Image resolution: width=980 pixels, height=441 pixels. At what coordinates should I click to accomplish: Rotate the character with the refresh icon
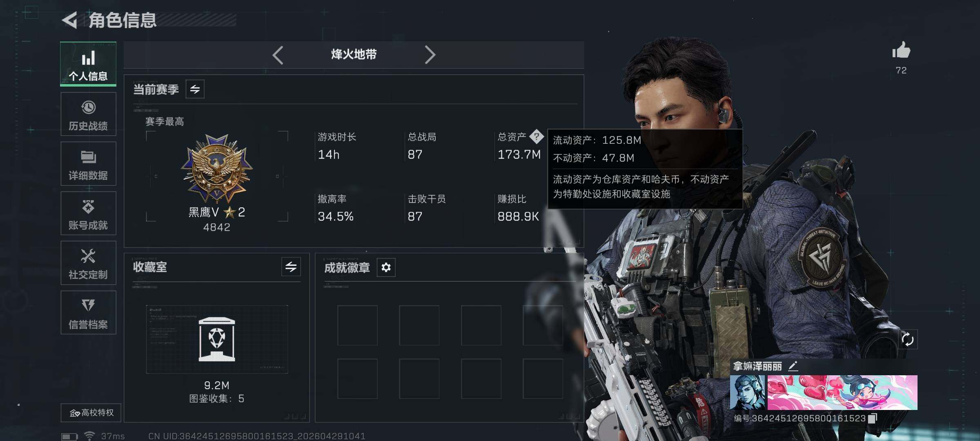907,339
